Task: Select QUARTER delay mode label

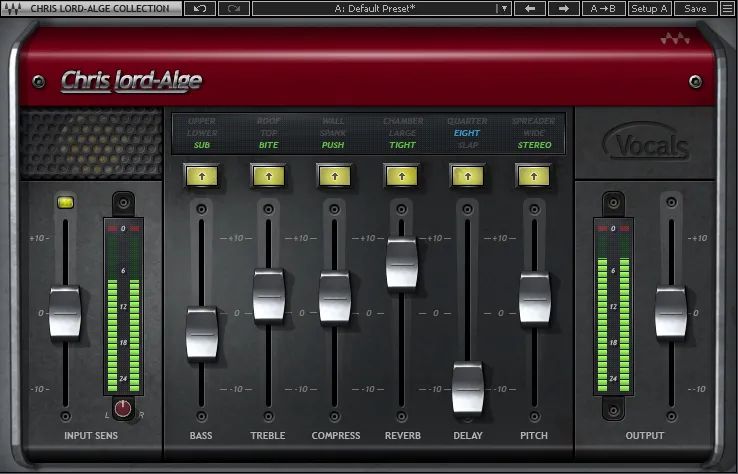Action: tap(467, 121)
